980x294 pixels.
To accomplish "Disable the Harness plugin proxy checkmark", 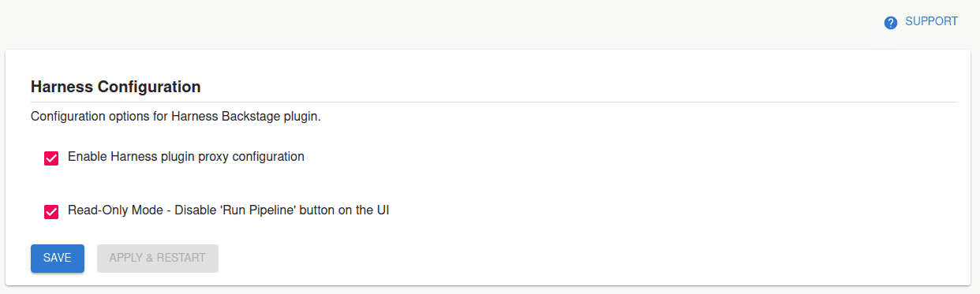I will pyautogui.click(x=51, y=158).
